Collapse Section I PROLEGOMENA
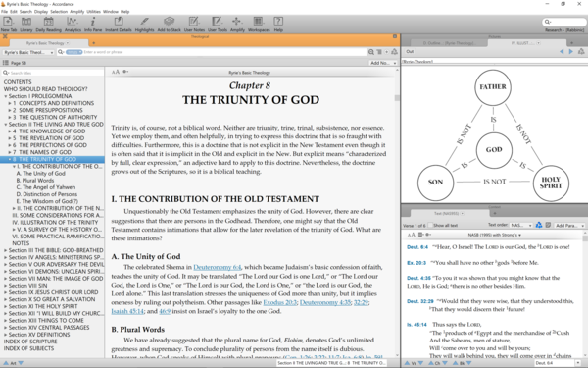 coord(6,96)
